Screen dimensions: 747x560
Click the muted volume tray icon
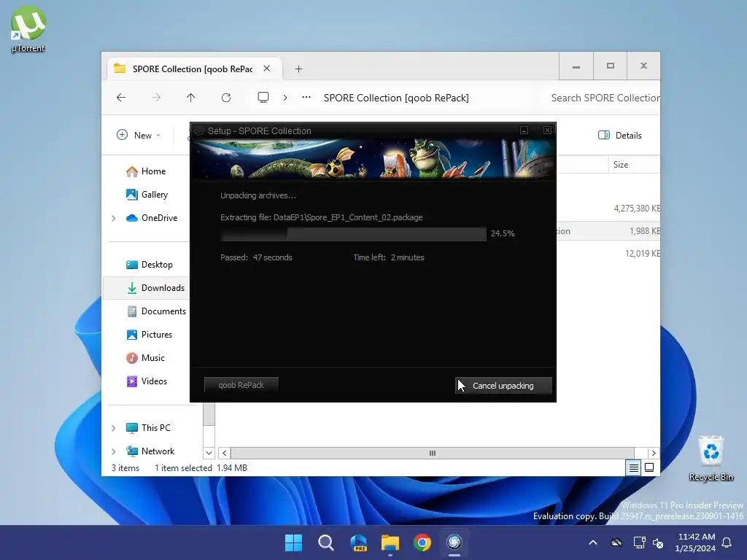659,542
